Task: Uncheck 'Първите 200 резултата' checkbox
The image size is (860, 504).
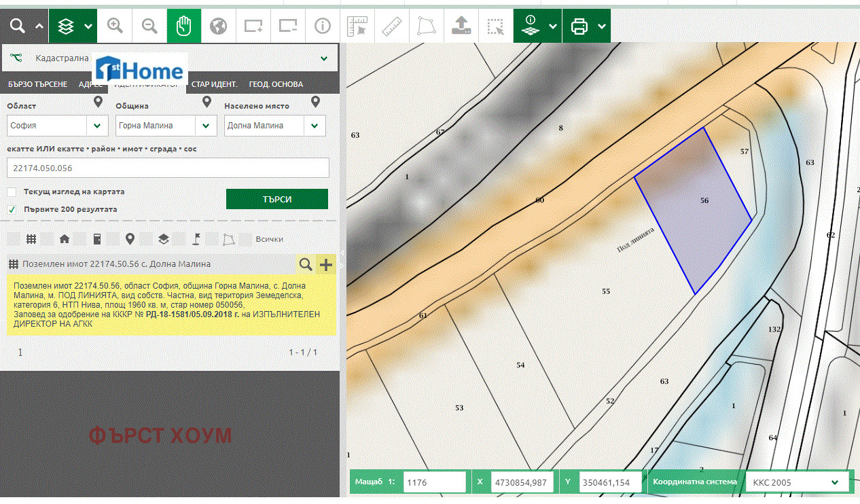Action: tap(12, 210)
